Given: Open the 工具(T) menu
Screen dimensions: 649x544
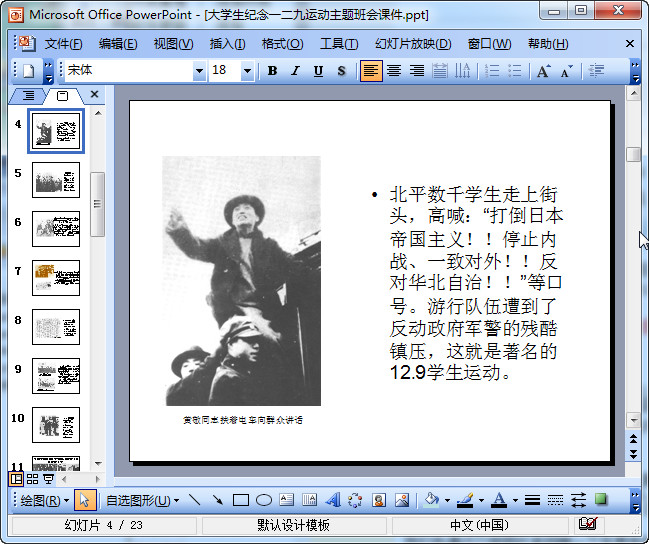Looking at the screenshot, I should tap(339, 43).
